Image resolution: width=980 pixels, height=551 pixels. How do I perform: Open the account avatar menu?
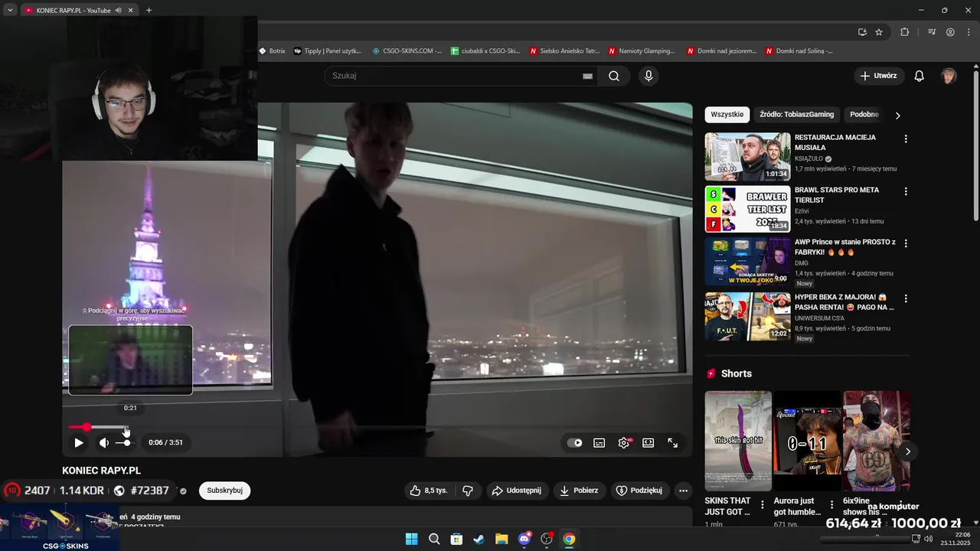tap(949, 76)
